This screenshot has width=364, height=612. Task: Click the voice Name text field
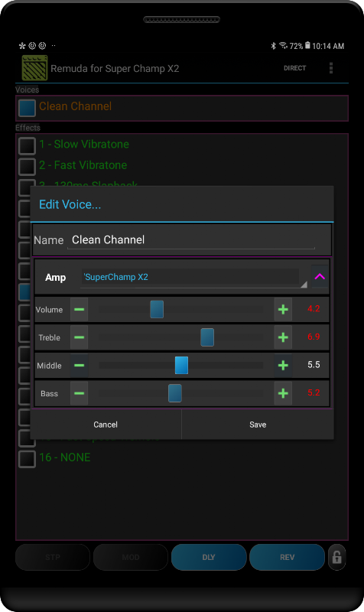[x=191, y=240]
